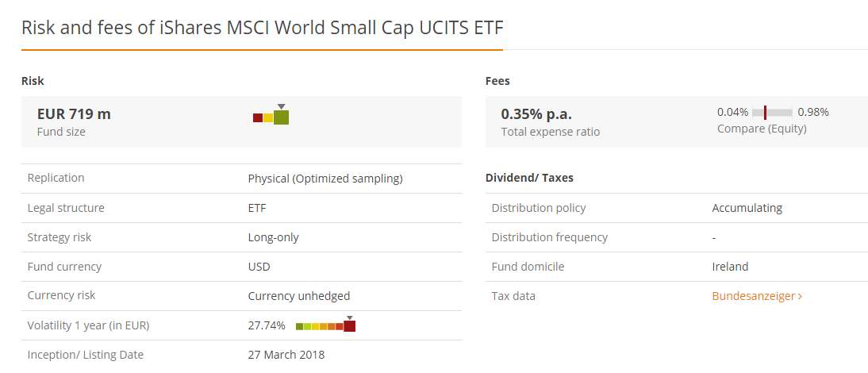
Task: Click the Ireland fund domicile value
Action: (730, 267)
